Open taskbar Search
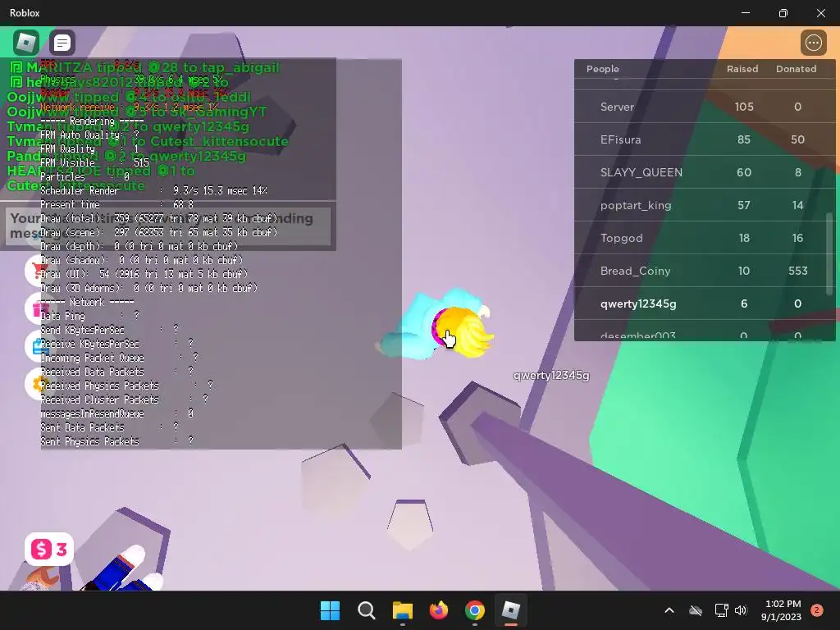 (367, 610)
